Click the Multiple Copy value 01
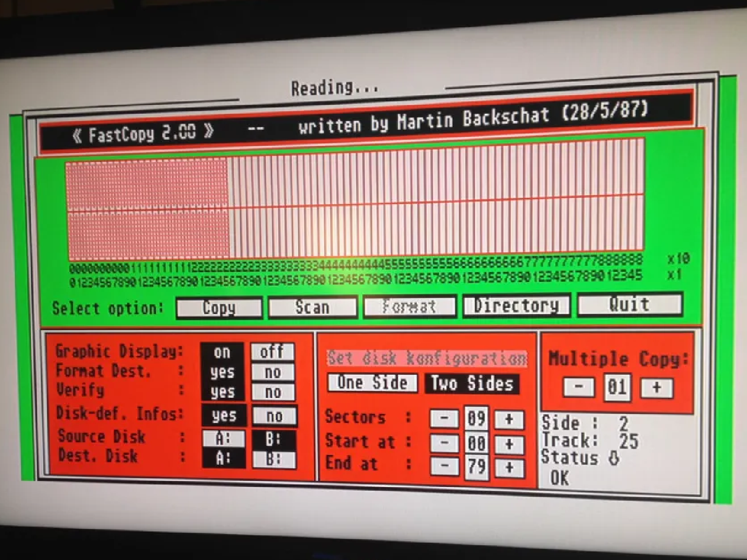747x560 pixels. (x=617, y=387)
